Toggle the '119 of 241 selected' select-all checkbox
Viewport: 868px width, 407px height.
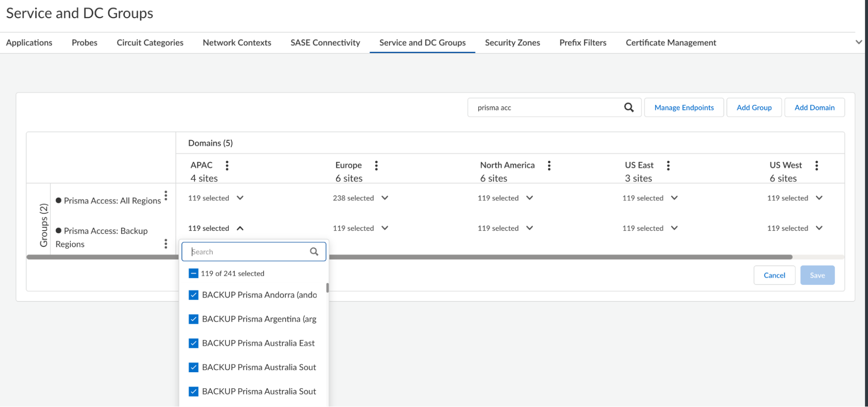click(x=194, y=274)
